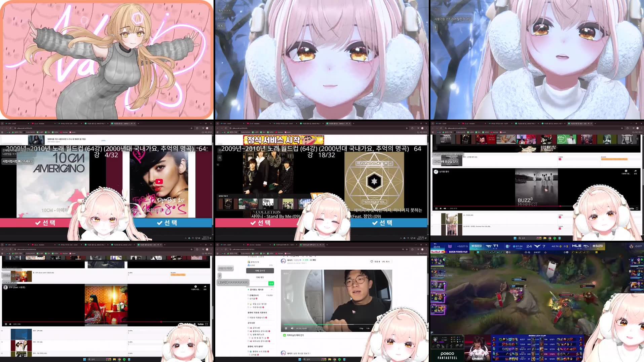Toggle the CC captions on the stream player
Image resolution: width=644 pixels, height=362 pixels.
coord(220,26)
